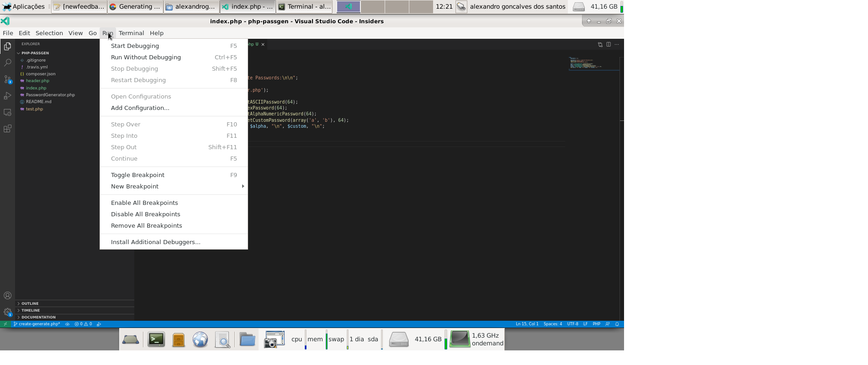Open the Search view in activity bar
This screenshot has height=365, width=868.
click(7, 63)
